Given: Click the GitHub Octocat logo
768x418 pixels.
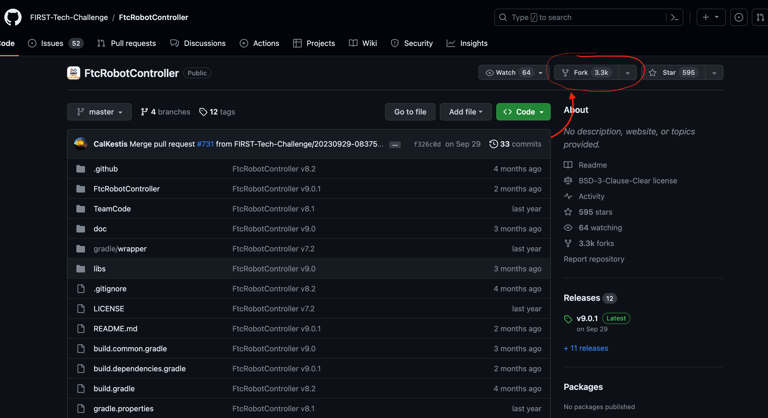Looking at the screenshot, I should coord(13,17).
